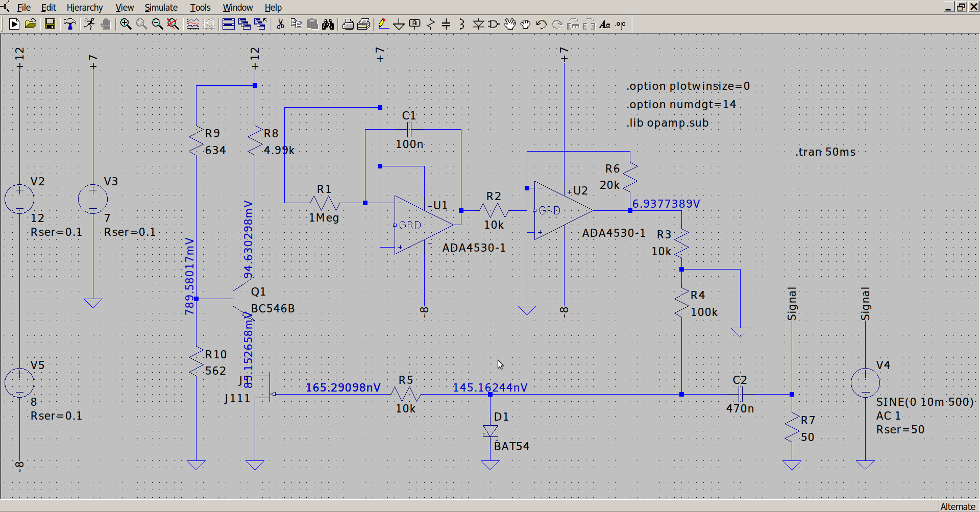Select the Place Diode tool
Screen dimensions: 980x512
[478, 24]
